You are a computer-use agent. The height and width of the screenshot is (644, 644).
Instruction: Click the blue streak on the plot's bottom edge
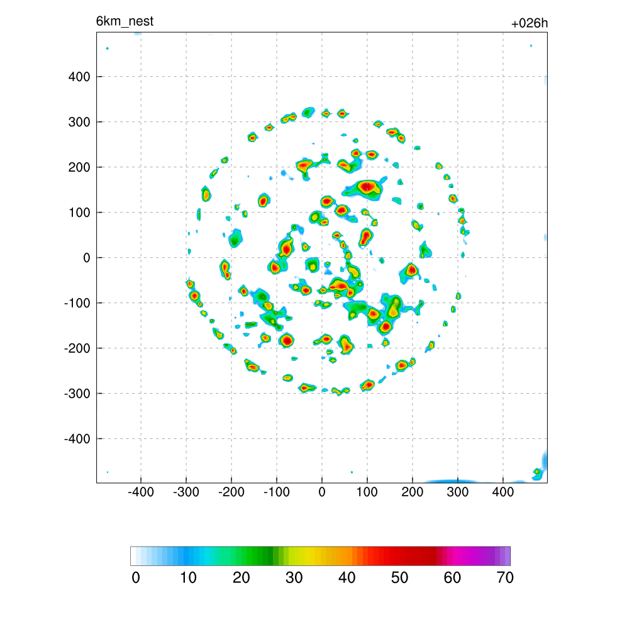pos(451,481)
